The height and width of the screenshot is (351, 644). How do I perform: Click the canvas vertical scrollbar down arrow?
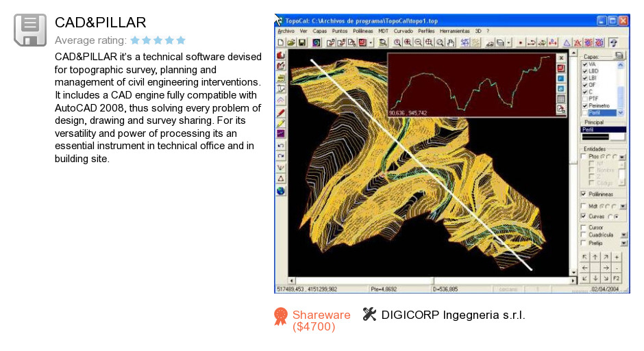573,272
